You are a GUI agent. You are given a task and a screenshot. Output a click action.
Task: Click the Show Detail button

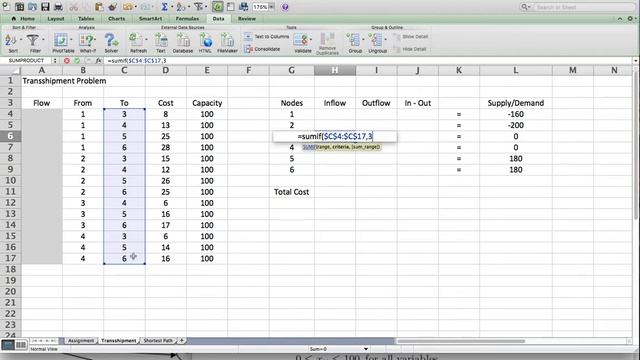[x=411, y=37]
